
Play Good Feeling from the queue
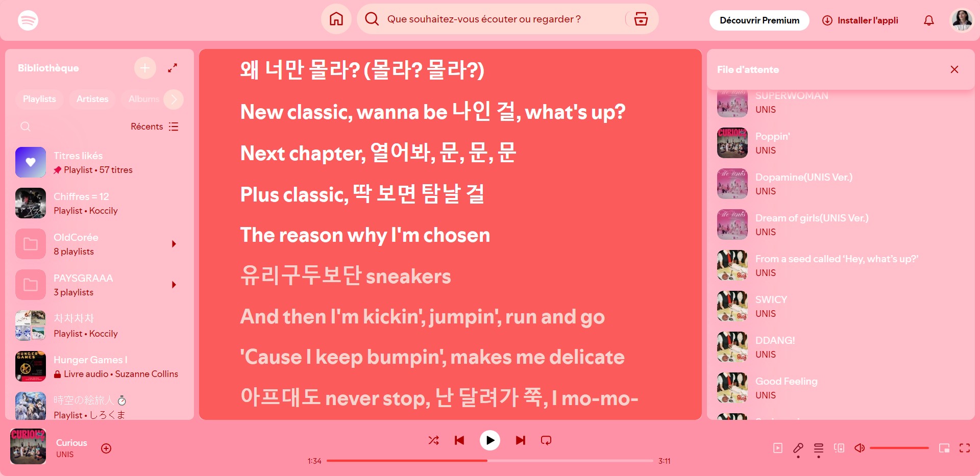click(x=841, y=388)
